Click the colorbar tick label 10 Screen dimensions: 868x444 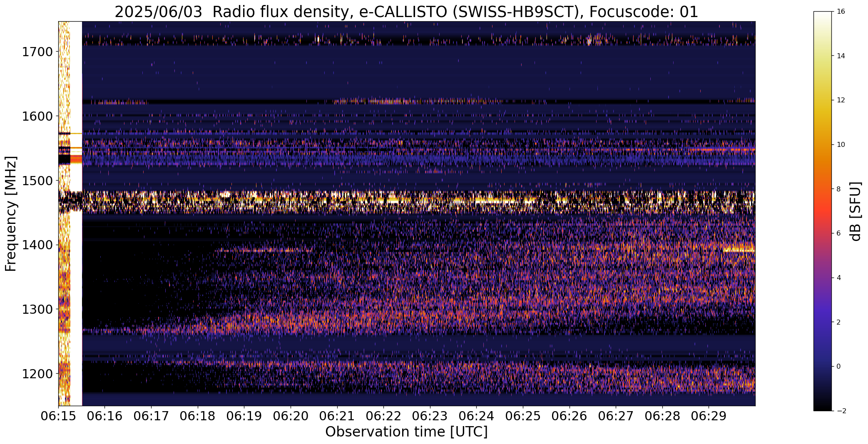click(x=841, y=145)
